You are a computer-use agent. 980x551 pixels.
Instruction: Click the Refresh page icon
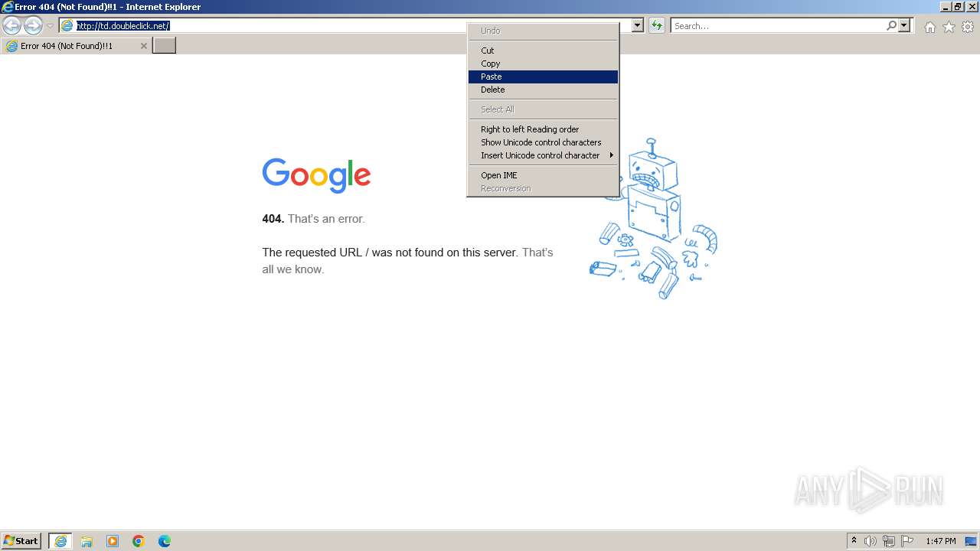(656, 25)
